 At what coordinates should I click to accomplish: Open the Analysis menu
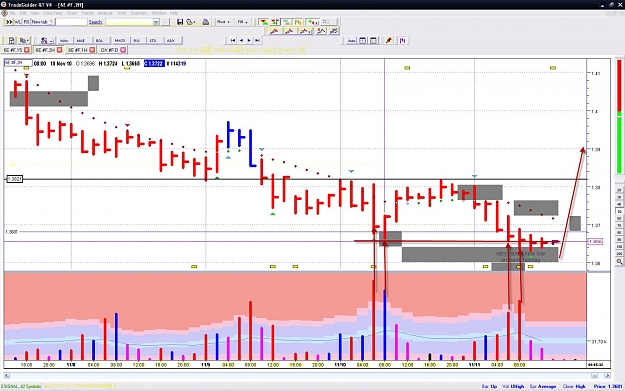105,13
